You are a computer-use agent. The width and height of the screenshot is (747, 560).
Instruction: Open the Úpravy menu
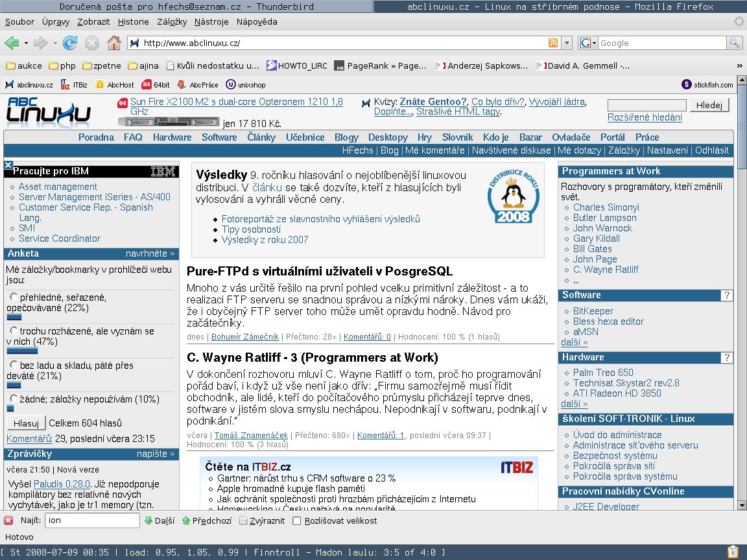point(56,22)
